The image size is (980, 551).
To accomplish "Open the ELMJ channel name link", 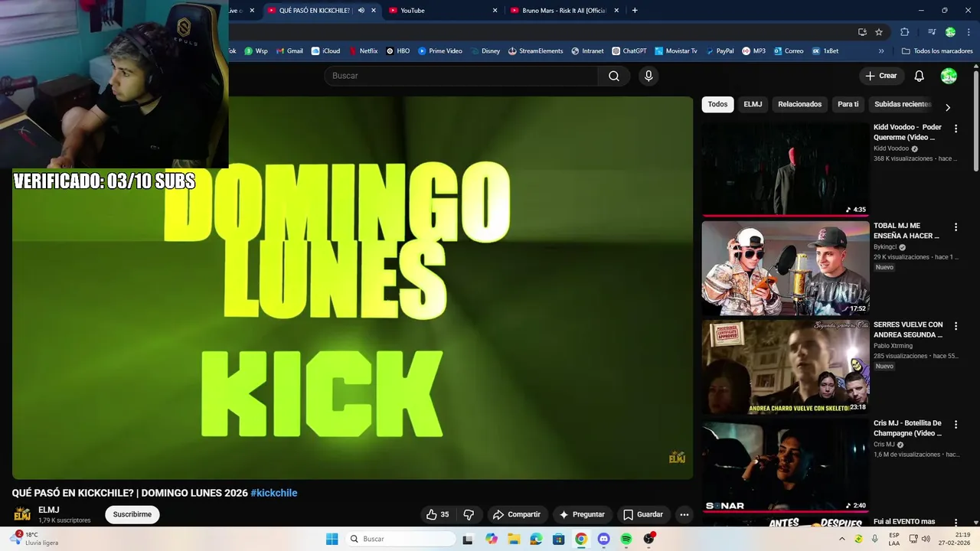I will (48, 510).
